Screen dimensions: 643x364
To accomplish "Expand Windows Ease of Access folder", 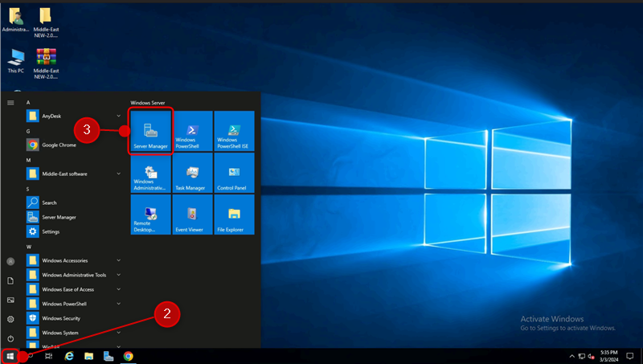I will (x=118, y=289).
